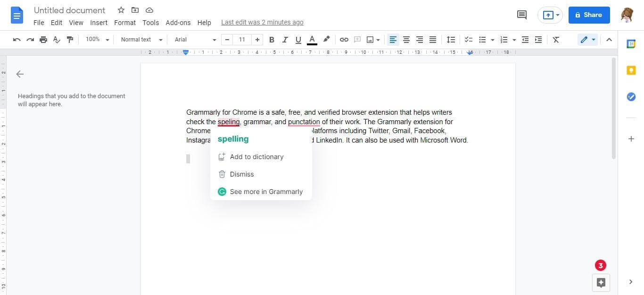The height and width of the screenshot is (295, 644).
Task: Open the text color picker
Action: pos(312,40)
